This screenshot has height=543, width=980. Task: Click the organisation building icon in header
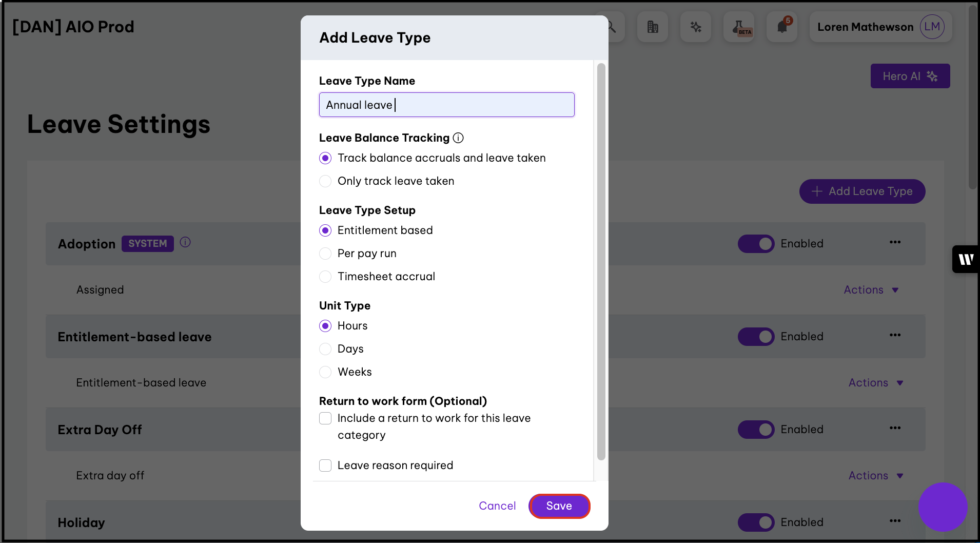tap(652, 27)
